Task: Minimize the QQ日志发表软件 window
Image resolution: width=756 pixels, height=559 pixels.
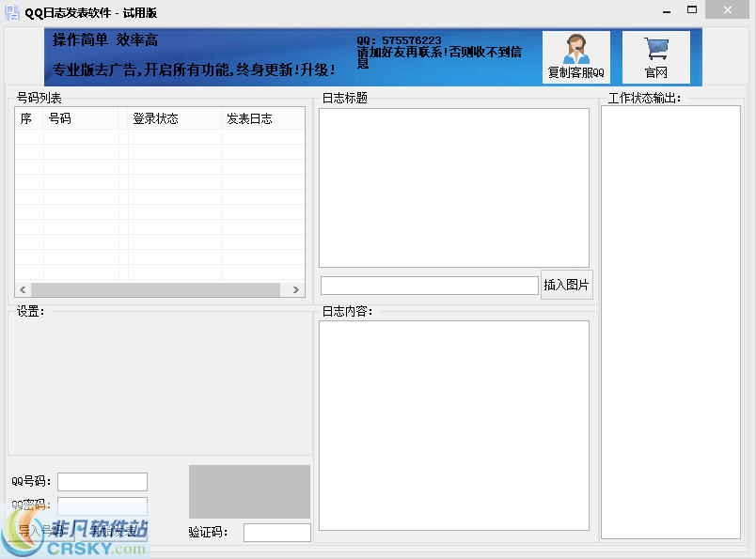Action: point(667,11)
